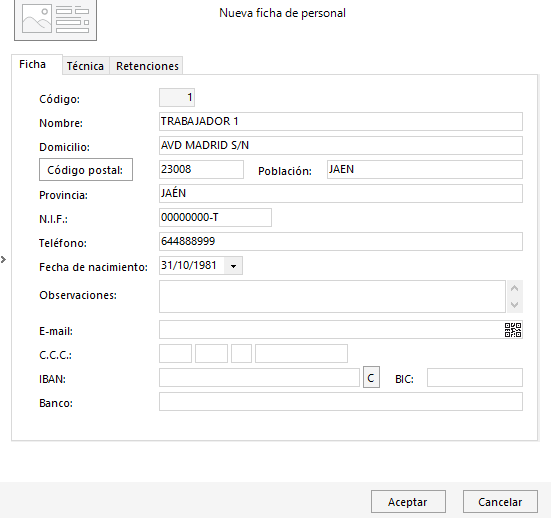Cancel the new personnel record
This screenshot has width=551, height=518.
500,502
